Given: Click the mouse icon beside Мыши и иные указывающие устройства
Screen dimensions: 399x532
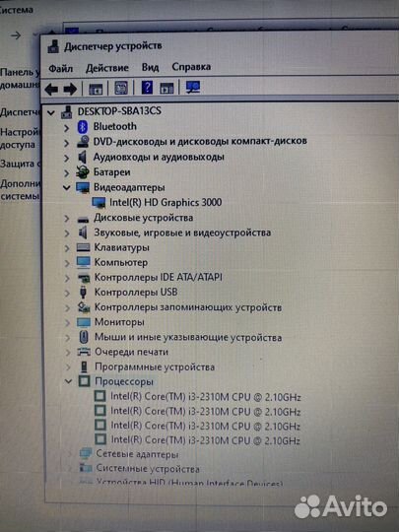Looking at the screenshot, I should tap(84, 337).
